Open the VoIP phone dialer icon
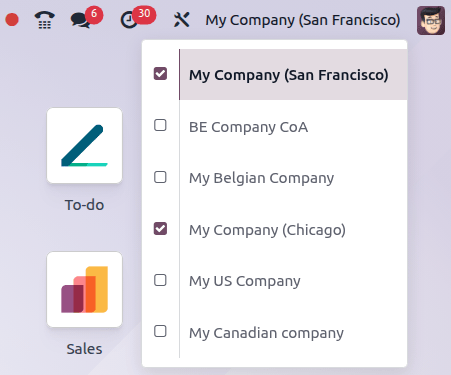451x375 pixels. 45,20
